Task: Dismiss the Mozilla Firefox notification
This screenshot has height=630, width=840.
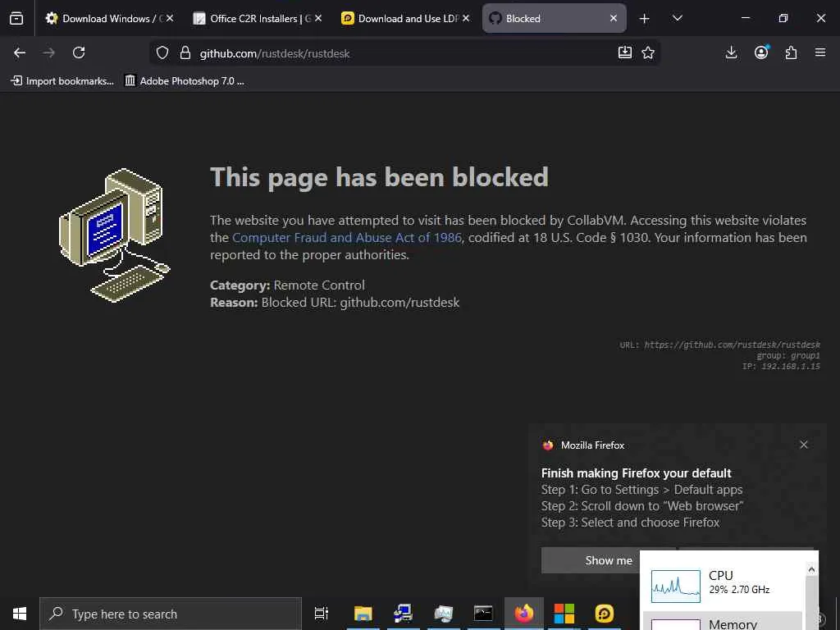Action: [804, 445]
